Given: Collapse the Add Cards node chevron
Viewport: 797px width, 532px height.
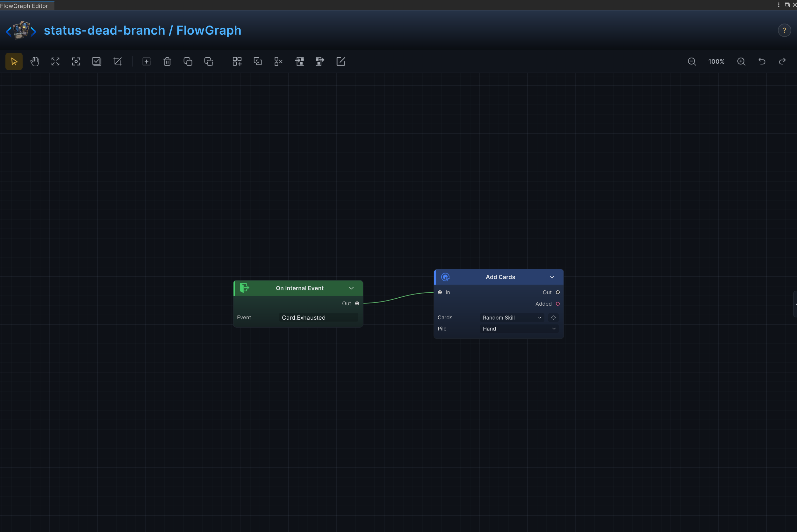Looking at the screenshot, I should (552, 277).
